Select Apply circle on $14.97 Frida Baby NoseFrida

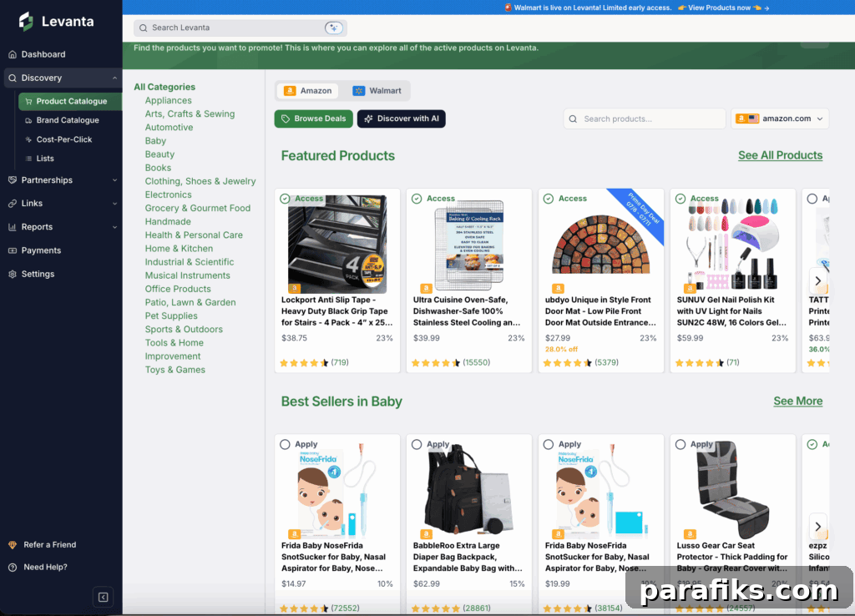[x=285, y=444]
